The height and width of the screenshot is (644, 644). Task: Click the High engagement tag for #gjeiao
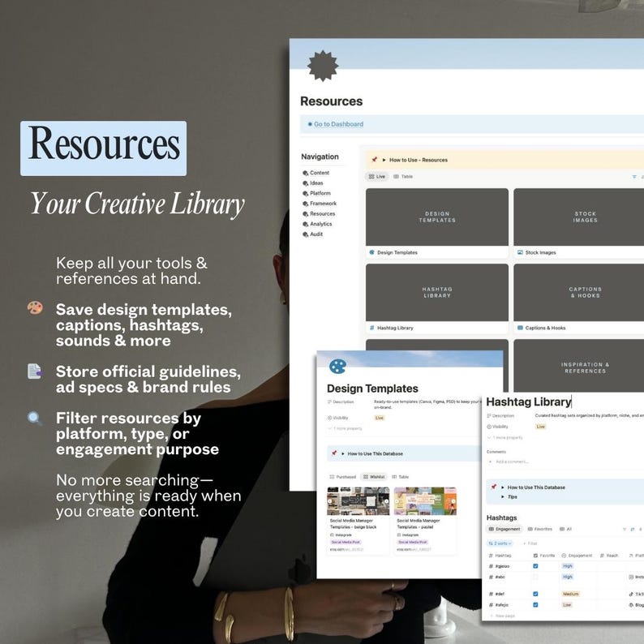(x=568, y=566)
